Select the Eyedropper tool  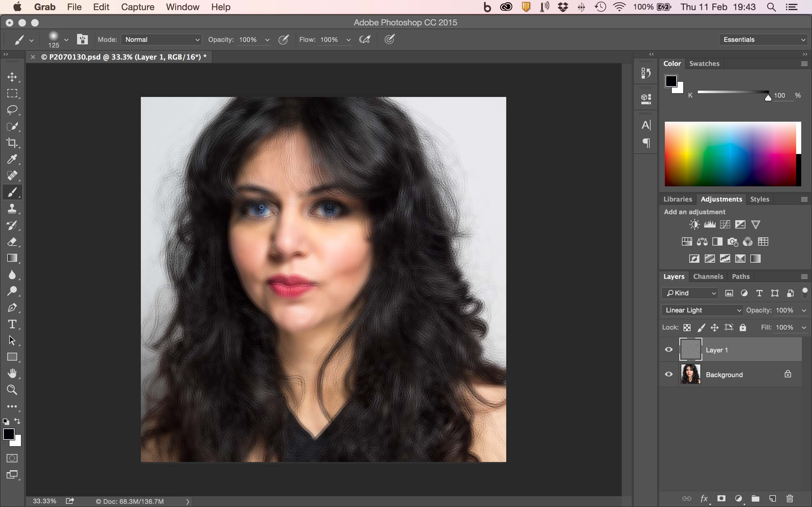12,159
